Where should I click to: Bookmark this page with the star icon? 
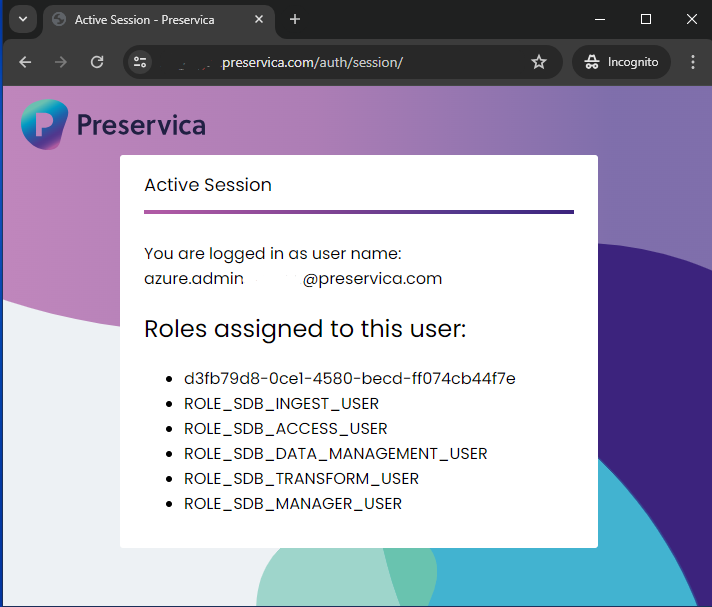539,62
